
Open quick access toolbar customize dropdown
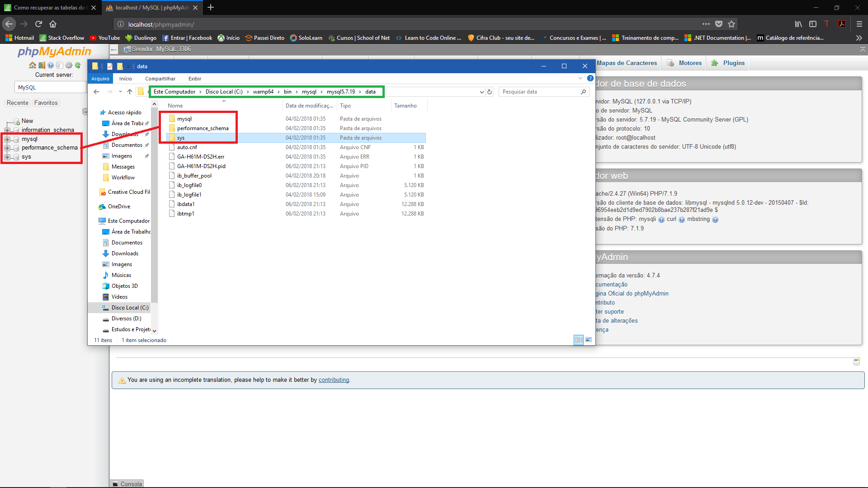click(128, 67)
